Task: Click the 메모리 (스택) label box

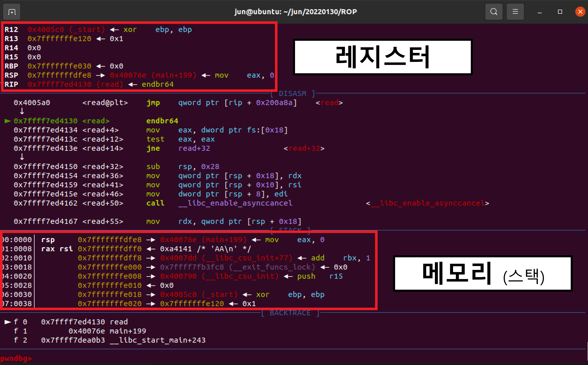Action: tap(482, 274)
